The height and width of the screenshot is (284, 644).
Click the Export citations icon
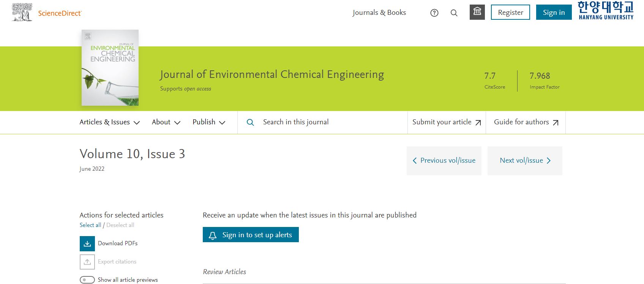point(87,262)
